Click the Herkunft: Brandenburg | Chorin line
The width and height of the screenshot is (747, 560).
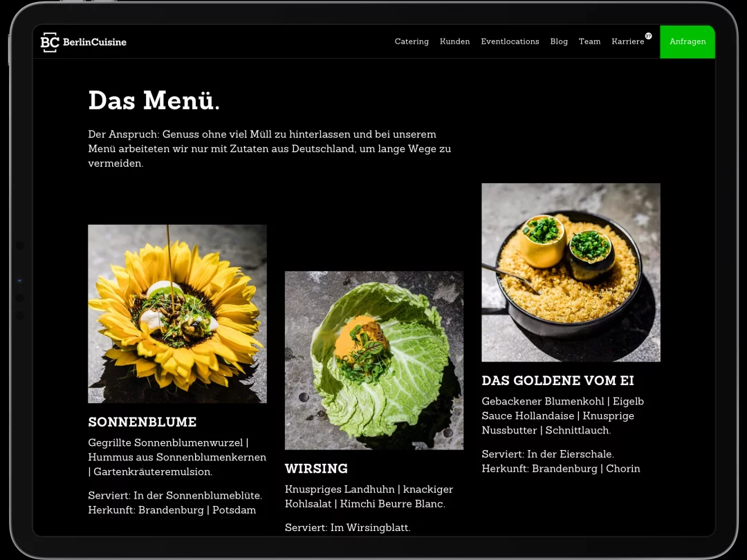tap(561, 469)
